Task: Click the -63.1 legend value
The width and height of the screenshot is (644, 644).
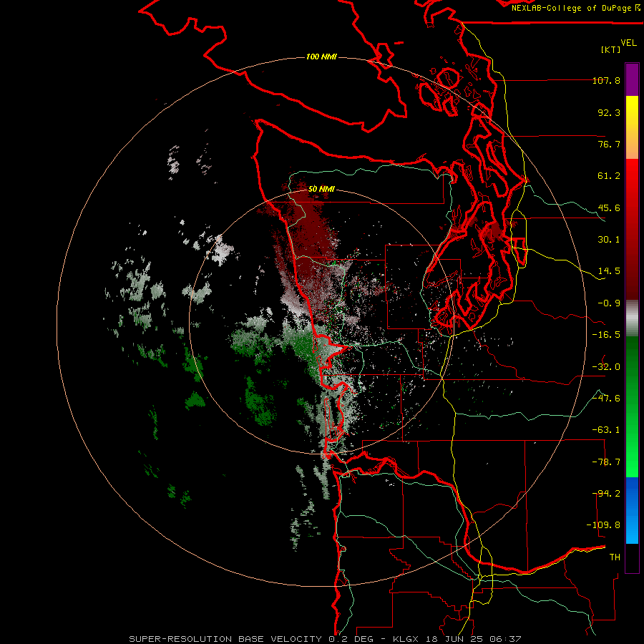Action: point(606,430)
